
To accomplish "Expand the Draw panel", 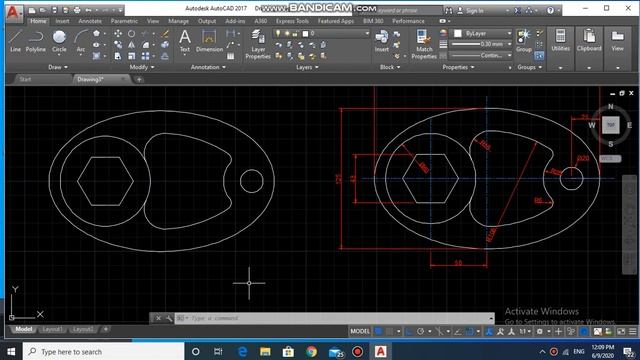I will [x=58, y=67].
